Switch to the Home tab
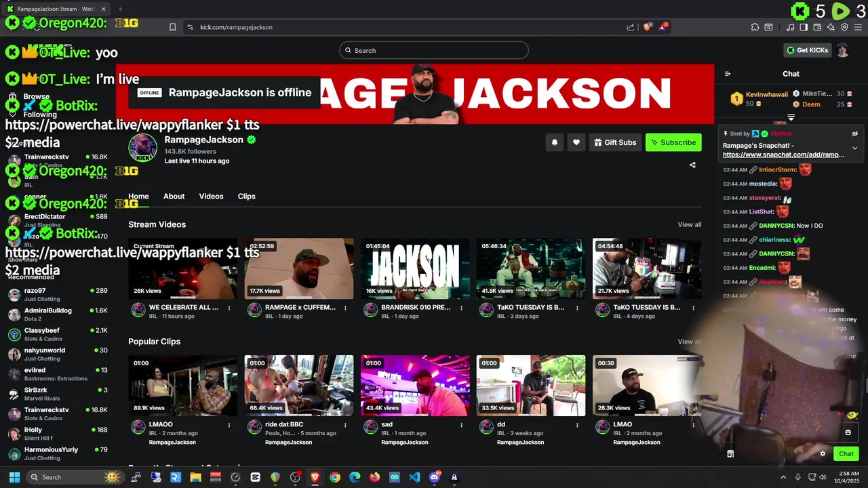Screen dimensions: 868x488 (x=138, y=196)
